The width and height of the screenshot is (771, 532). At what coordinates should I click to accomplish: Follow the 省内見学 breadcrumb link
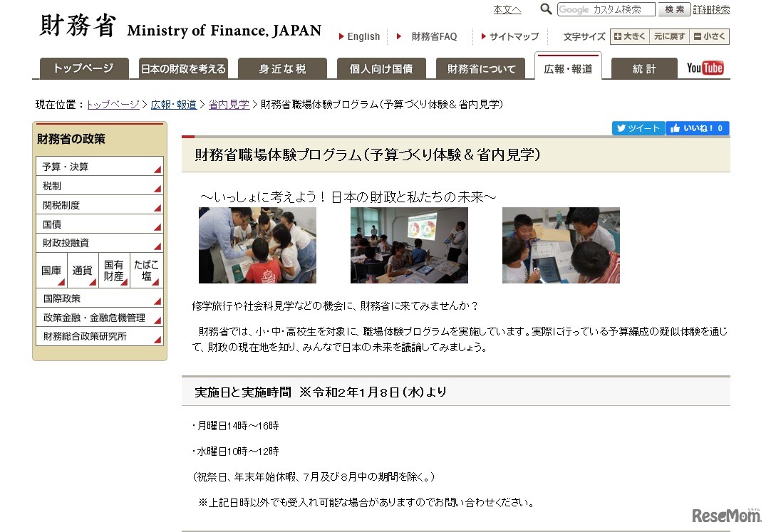pyautogui.click(x=228, y=104)
